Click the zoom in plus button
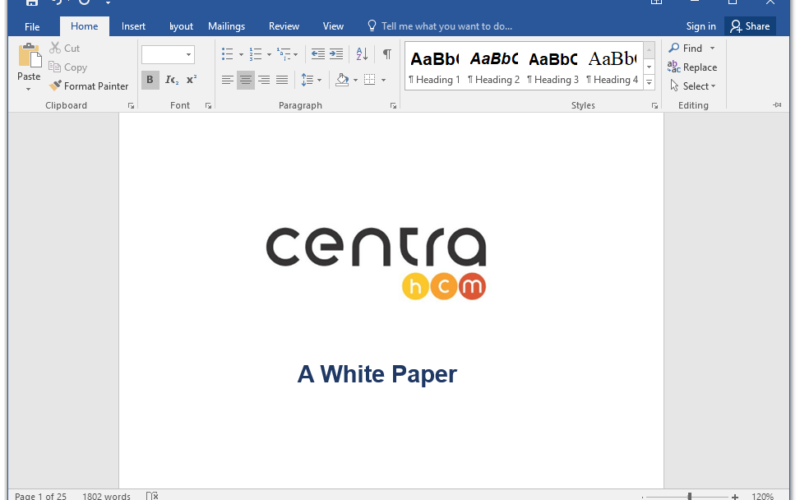The width and height of the screenshot is (800, 500). pyautogui.click(x=735, y=496)
